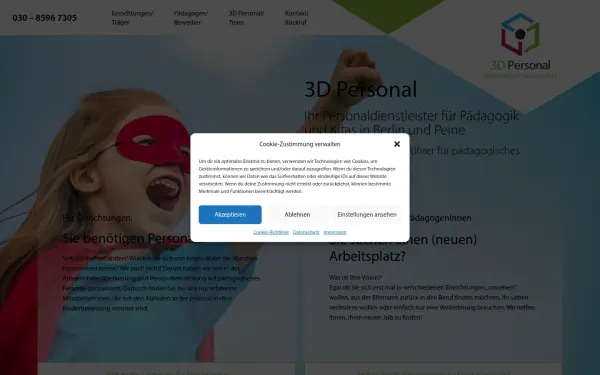Viewport: 600px width, 375px height.
Task: Open Einstellungen ansehen
Action: (367, 215)
